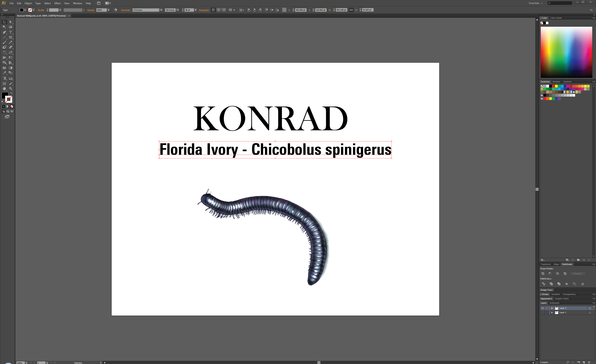Select the Pen tool
Screen dimensions: 596x364
pyautogui.click(x=4, y=32)
